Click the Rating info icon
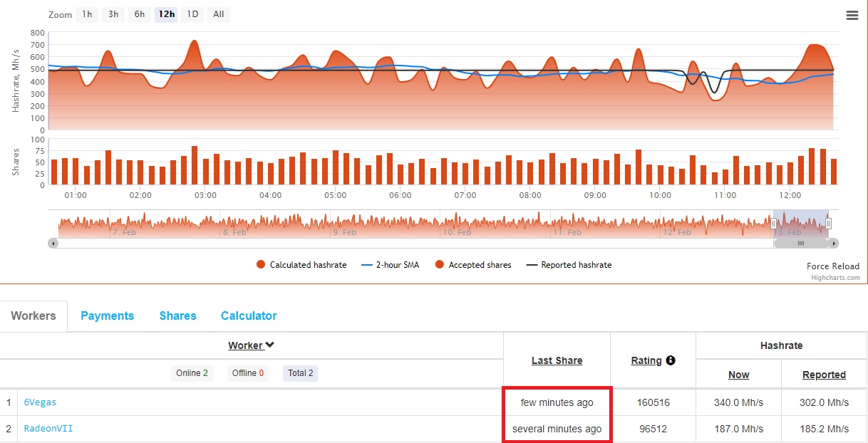Image resolution: width=868 pixels, height=443 pixels. pos(671,360)
